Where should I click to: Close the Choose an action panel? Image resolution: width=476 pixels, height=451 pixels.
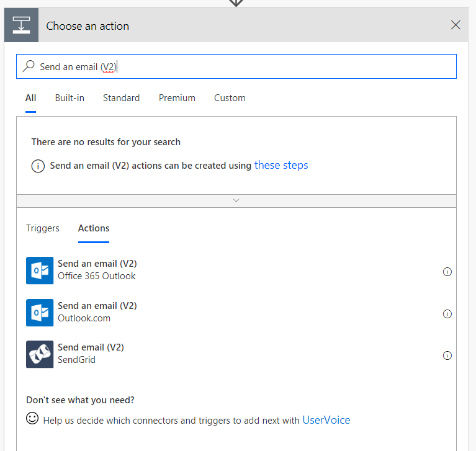tap(456, 25)
